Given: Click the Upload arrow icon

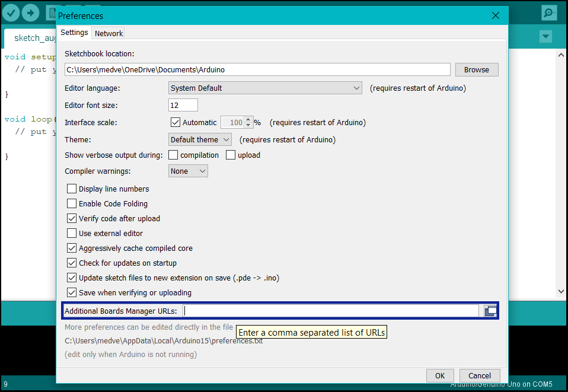Looking at the screenshot, I should [31, 12].
